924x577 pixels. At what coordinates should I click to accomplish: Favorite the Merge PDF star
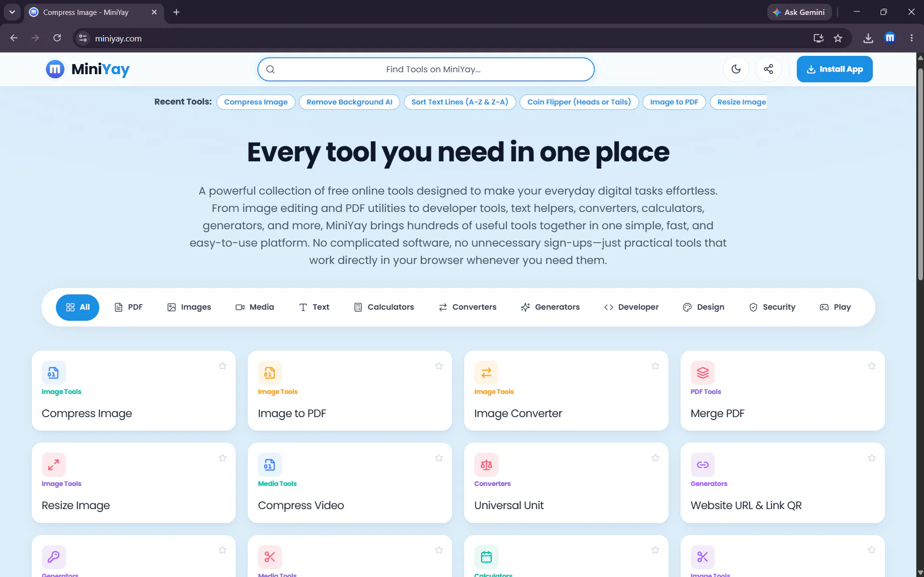pyautogui.click(x=871, y=366)
